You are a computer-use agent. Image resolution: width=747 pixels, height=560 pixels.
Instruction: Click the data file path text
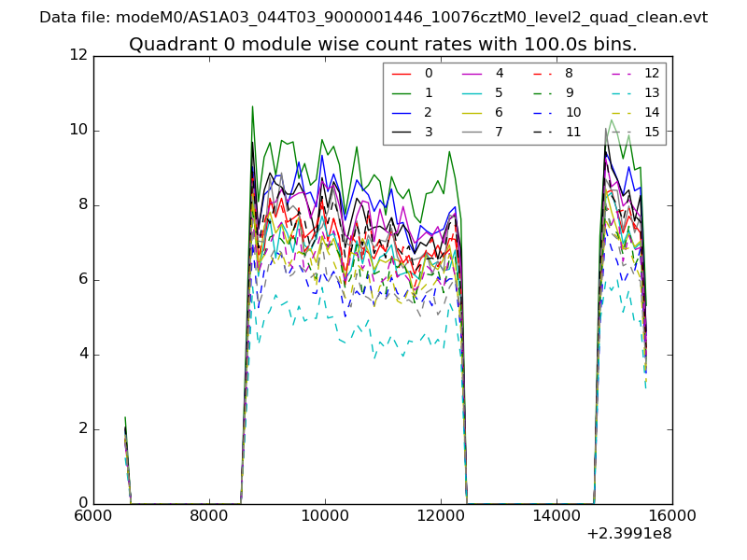pyautogui.click(x=373, y=17)
